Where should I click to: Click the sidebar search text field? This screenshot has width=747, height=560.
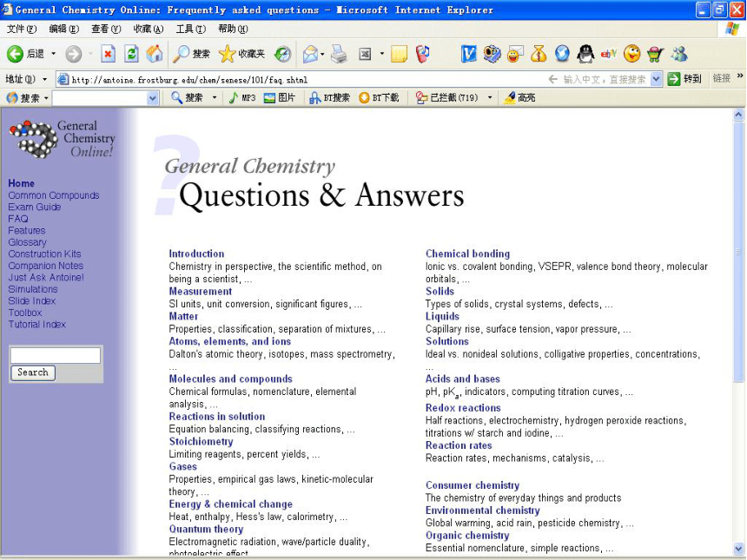pos(56,355)
